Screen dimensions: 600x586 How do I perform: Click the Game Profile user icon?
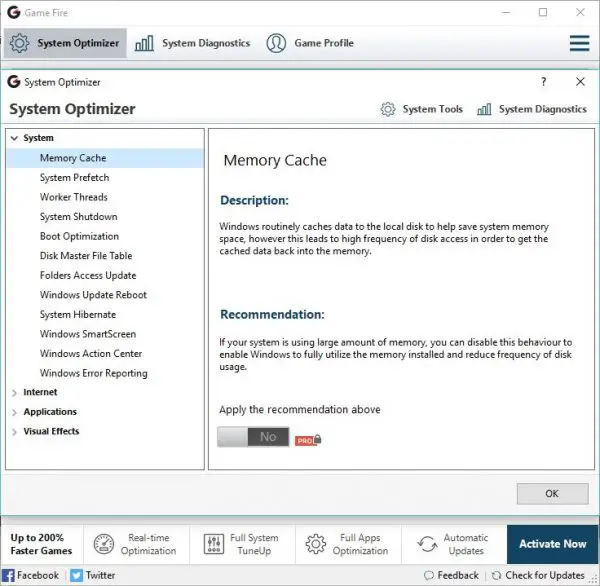(276, 43)
